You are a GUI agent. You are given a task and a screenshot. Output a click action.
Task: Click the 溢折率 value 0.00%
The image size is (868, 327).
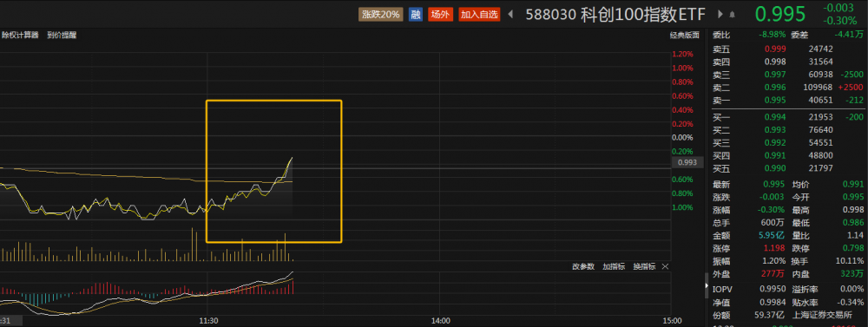[852, 290]
